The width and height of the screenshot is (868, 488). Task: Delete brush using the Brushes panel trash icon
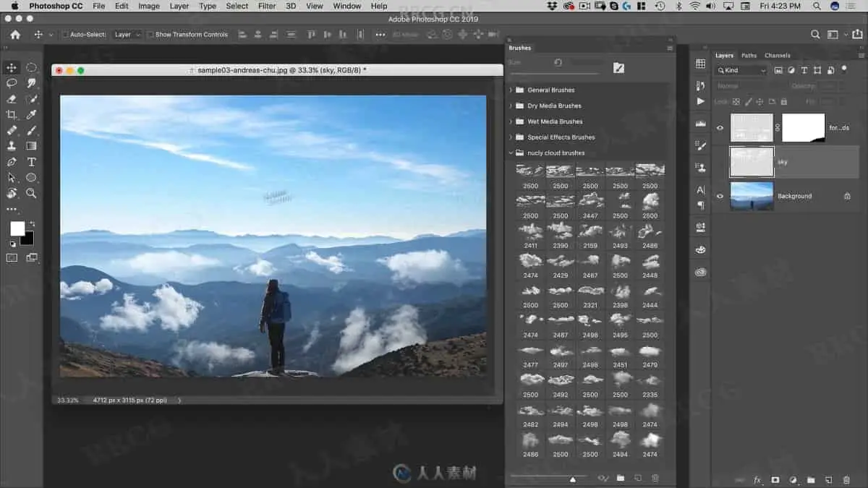pyautogui.click(x=655, y=478)
